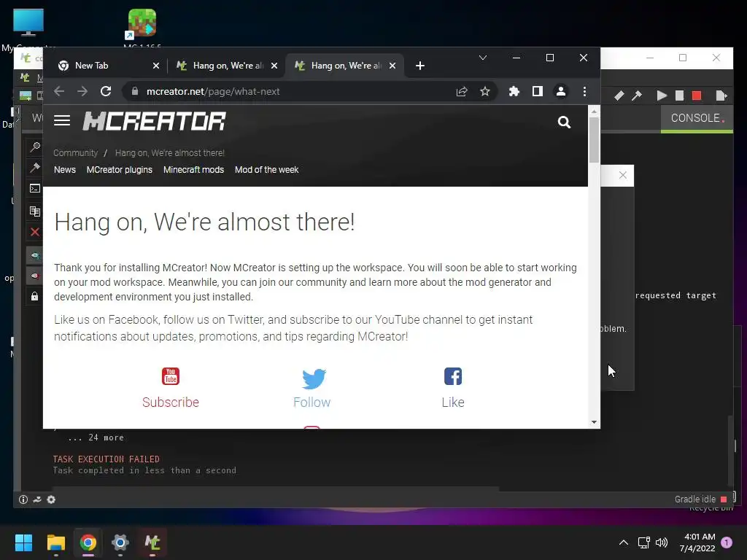Click the YouTube Subscribe link
Image resolution: width=747 pixels, height=560 pixels.
coord(171,388)
